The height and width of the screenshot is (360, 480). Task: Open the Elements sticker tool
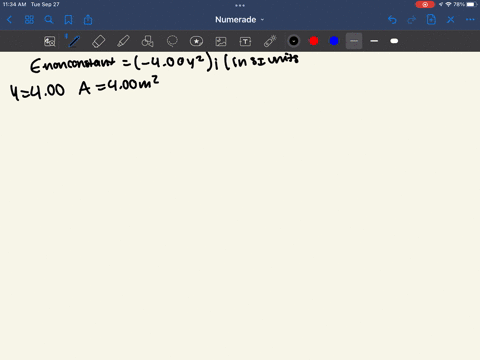(196, 41)
